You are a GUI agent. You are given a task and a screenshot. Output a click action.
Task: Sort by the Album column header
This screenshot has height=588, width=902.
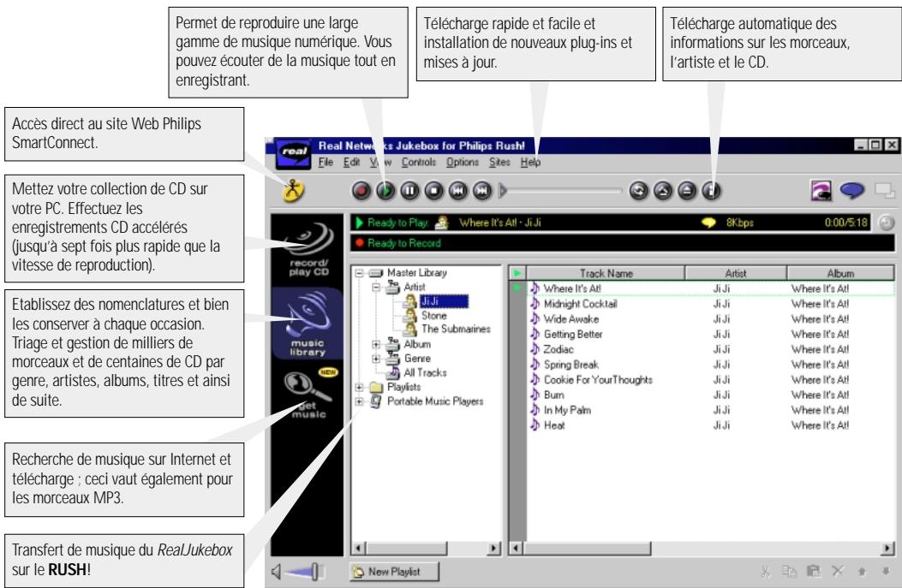coord(840,274)
